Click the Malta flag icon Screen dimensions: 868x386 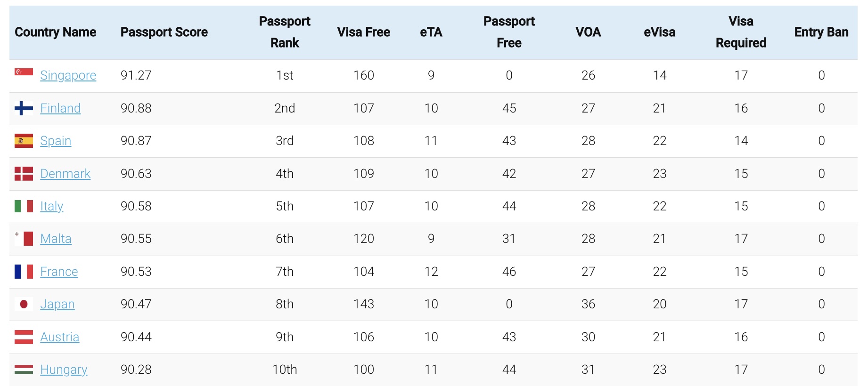coord(24,239)
